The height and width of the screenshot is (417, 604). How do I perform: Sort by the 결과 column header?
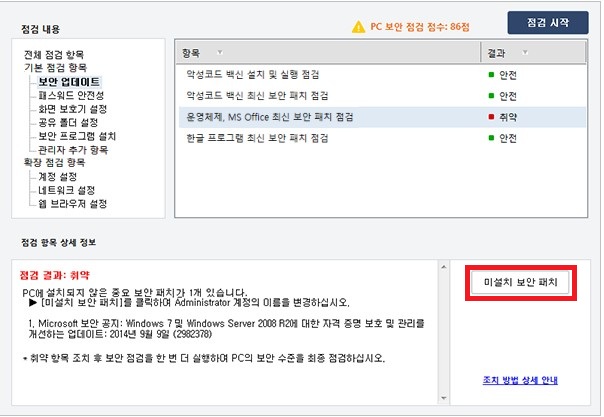point(533,52)
